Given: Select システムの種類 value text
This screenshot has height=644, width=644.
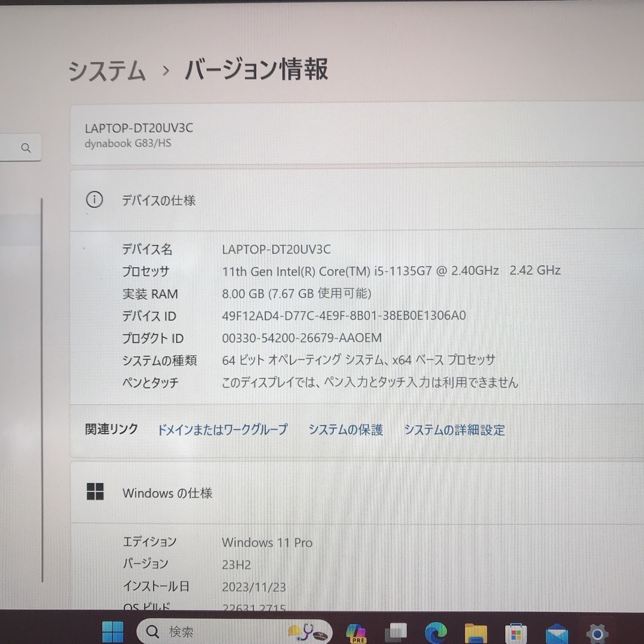Looking at the screenshot, I should pyautogui.click(x=359, y=360).
